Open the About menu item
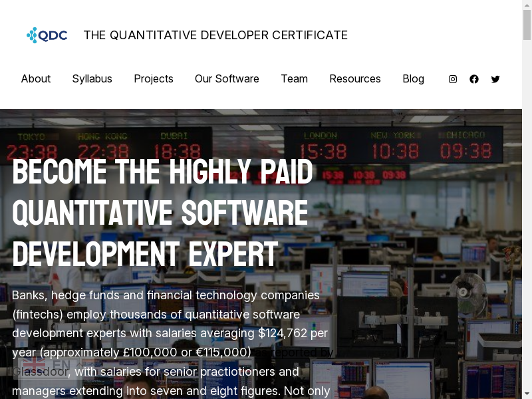This screenshot has width=532, height=399. [x=36, y=78]
